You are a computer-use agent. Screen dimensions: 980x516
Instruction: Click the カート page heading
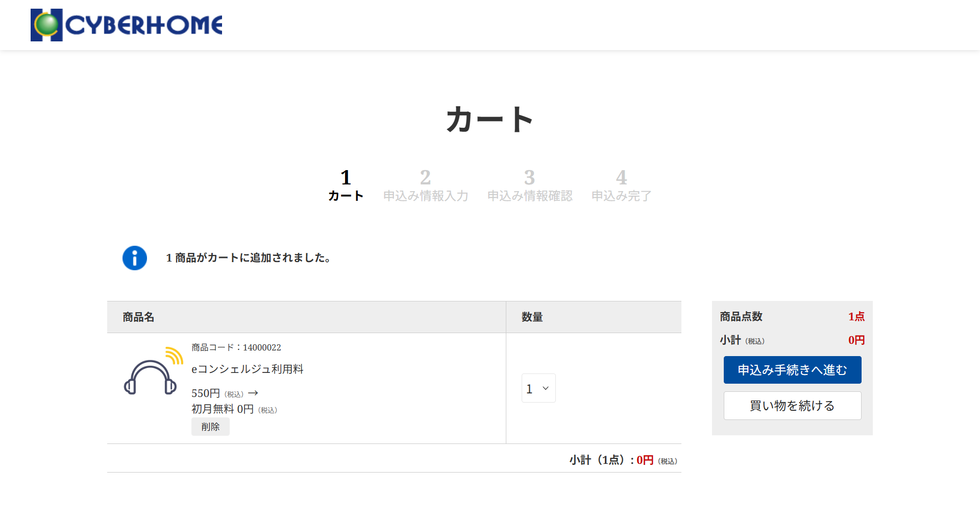489,120
